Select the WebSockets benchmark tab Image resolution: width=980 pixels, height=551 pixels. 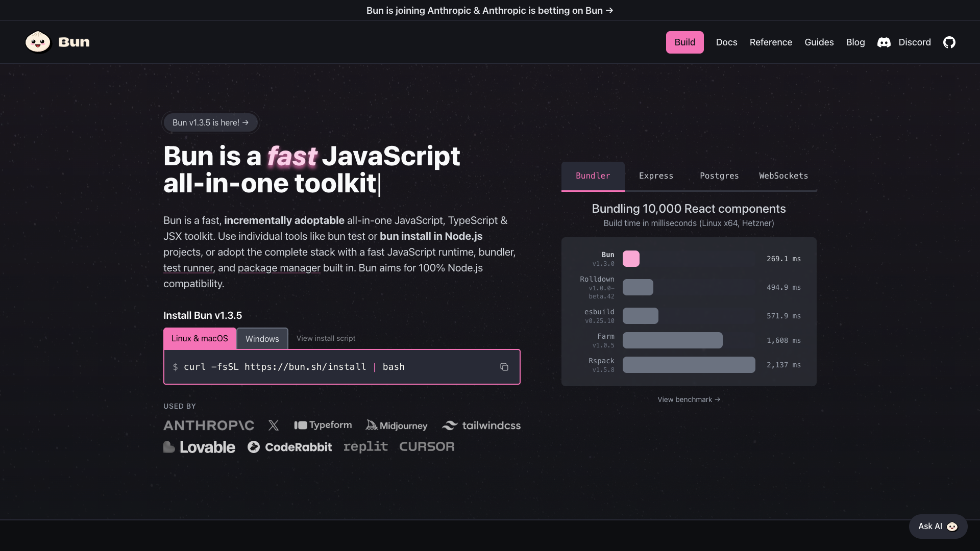[783, 176]
